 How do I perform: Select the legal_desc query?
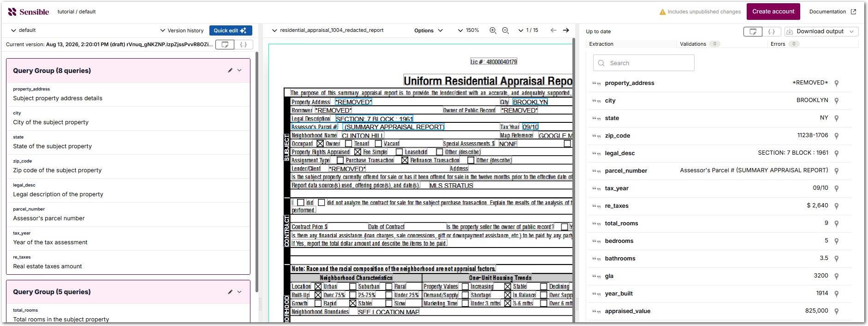coord(128,190)
